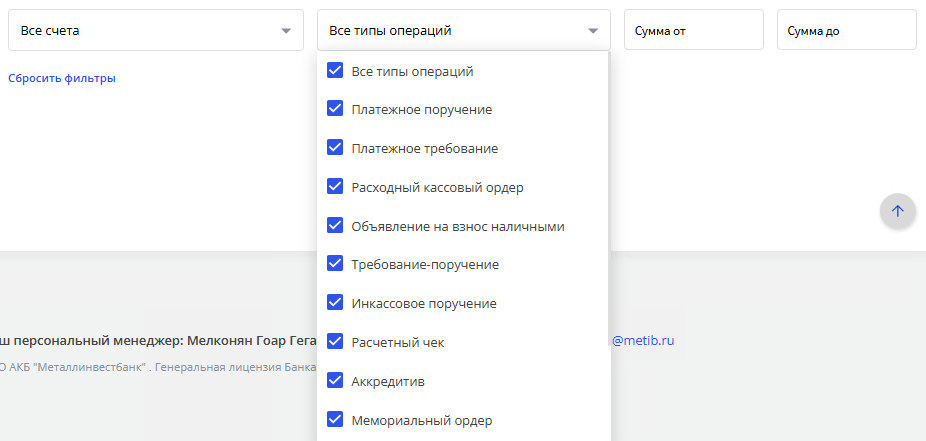Image resolution: width=926 pixels, height=441 pixels.
Task: Uncheck the 'Требование-поручение' checkbox
Action: pyautogui.click(x=335, y=264)
